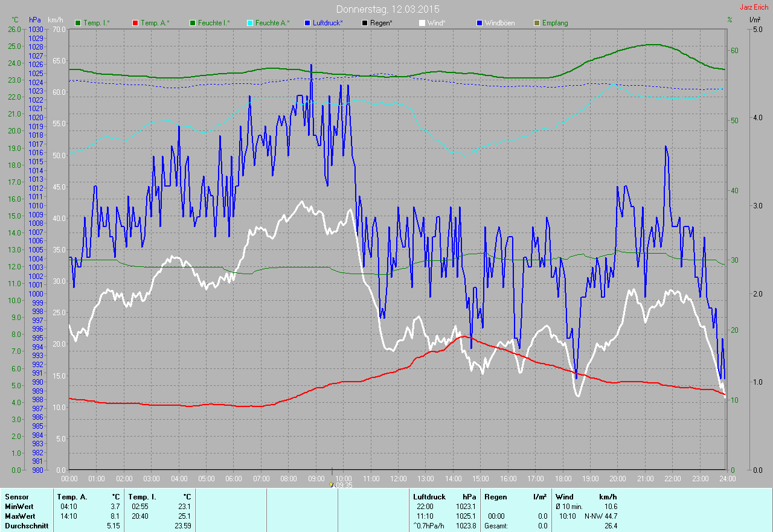
Task: Click the Gesamt rain total label
Action: tap(496, 526)
